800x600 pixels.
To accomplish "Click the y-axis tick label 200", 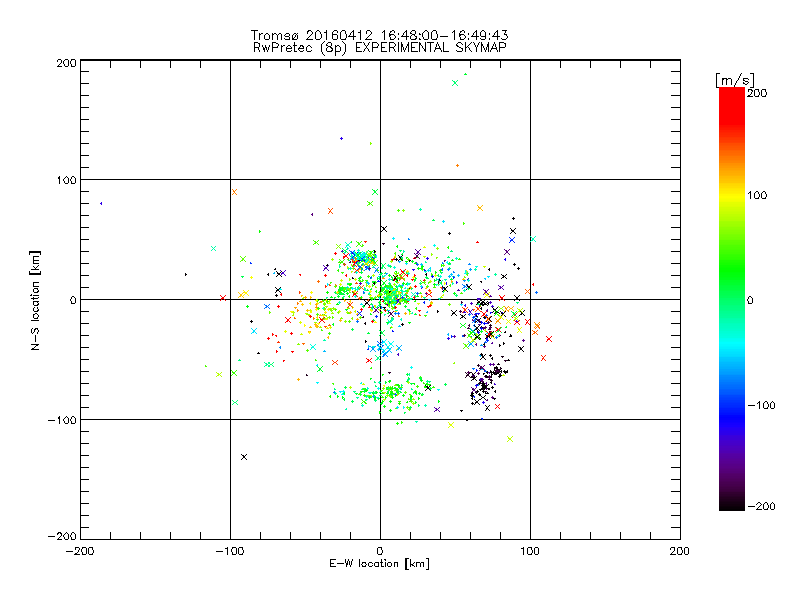I will [66, 63].
